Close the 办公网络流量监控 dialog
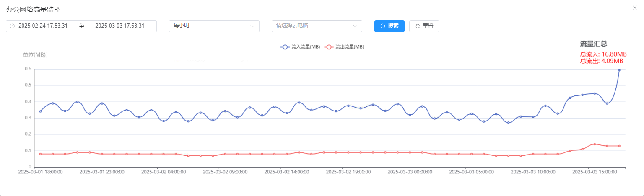This screenshot has height=196, width=644. click(634, 8)
